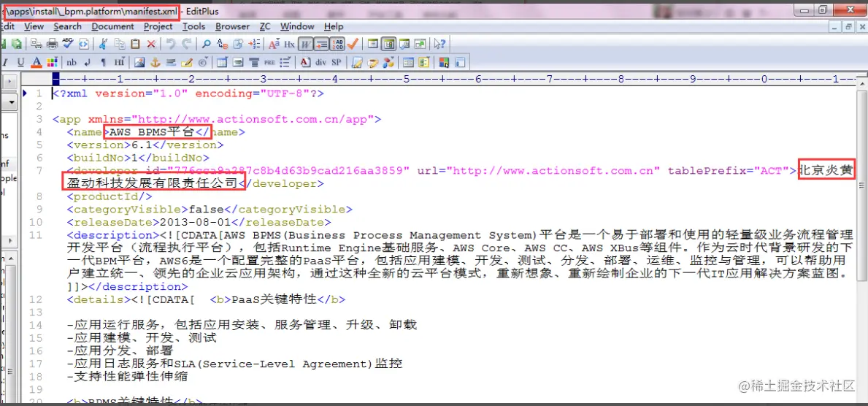Open the list tag dropdown
Viewport: 868px width, 406px height.
pos(285,62)
